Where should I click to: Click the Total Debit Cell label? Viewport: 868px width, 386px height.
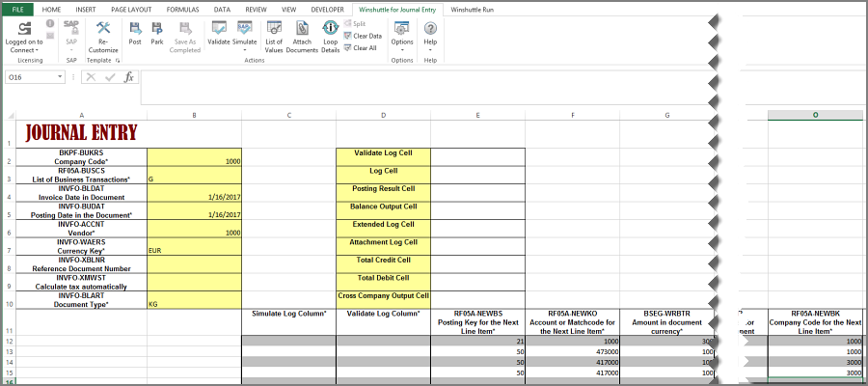[x=383, y=278]
